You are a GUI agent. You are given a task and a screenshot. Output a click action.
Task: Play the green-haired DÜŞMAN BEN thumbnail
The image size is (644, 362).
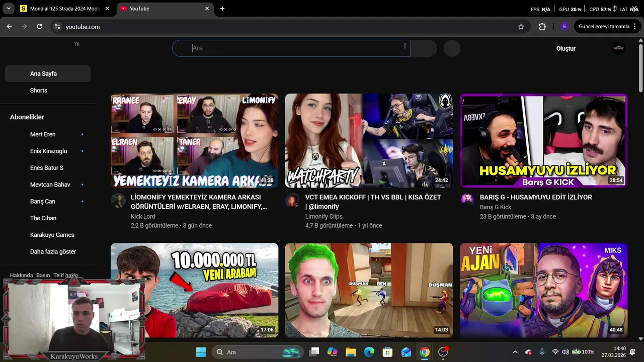pyautogui.click(x=369, y=290)
